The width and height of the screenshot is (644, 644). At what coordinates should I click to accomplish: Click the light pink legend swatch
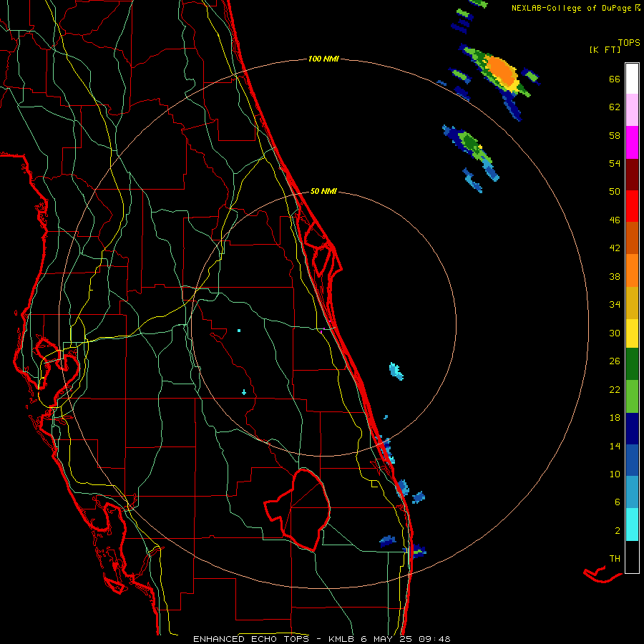pyautogui.click(x=632, y=109)
